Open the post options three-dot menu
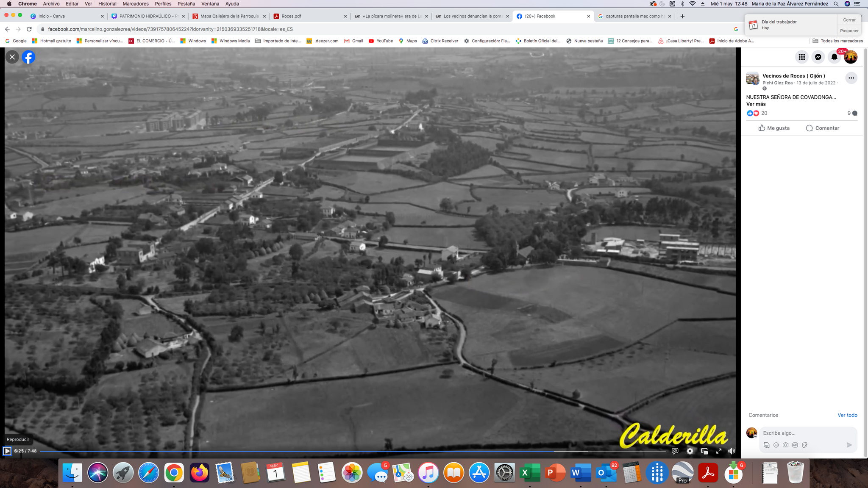 point(851,78)
